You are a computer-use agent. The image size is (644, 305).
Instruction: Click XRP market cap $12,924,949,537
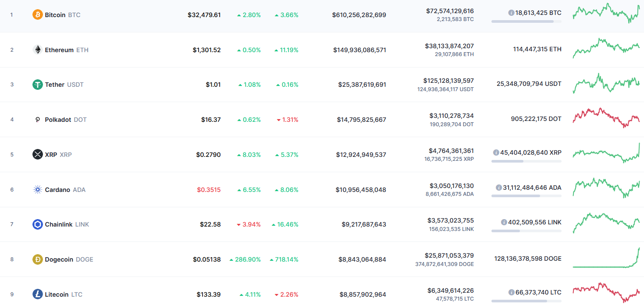(361, 155)
